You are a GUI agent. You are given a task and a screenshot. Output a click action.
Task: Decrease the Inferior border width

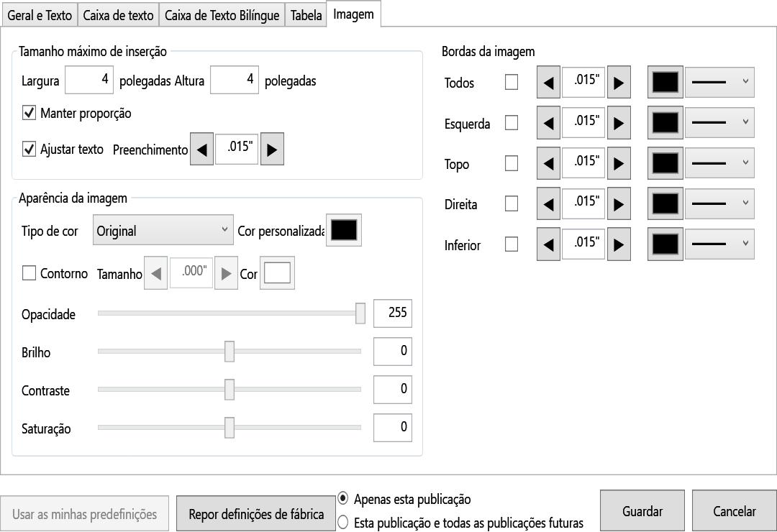coord(548,244)
